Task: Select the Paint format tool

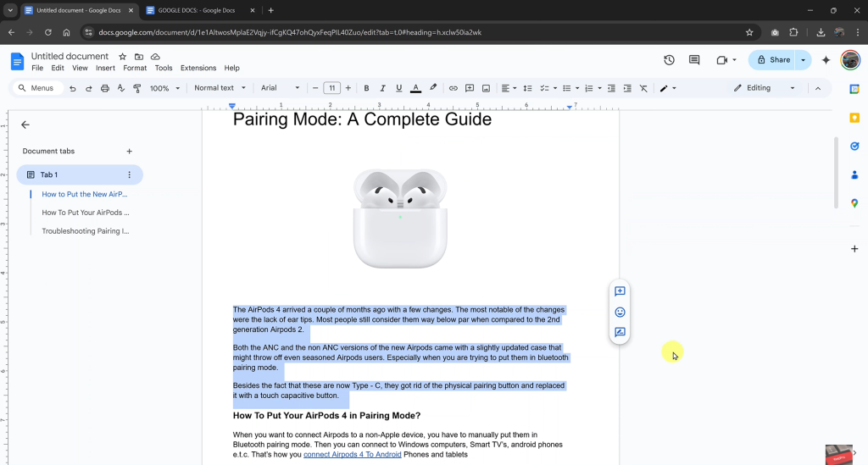Action: [x=137, y=88]
